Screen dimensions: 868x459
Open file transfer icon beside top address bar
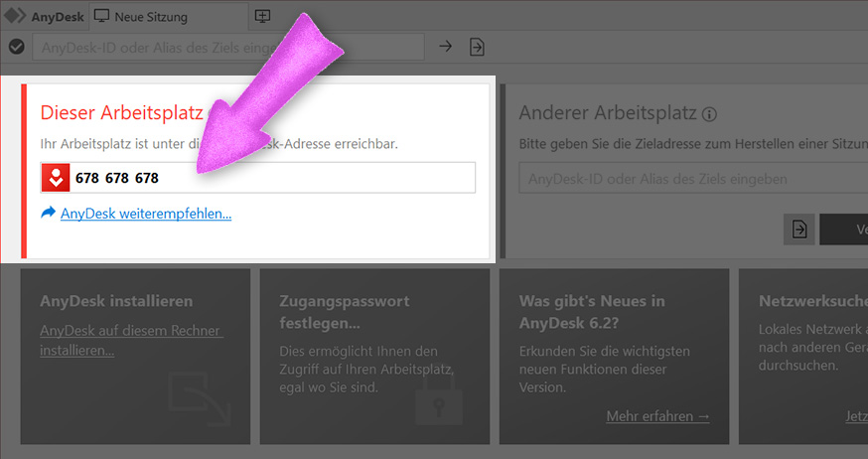coord(477,47)
